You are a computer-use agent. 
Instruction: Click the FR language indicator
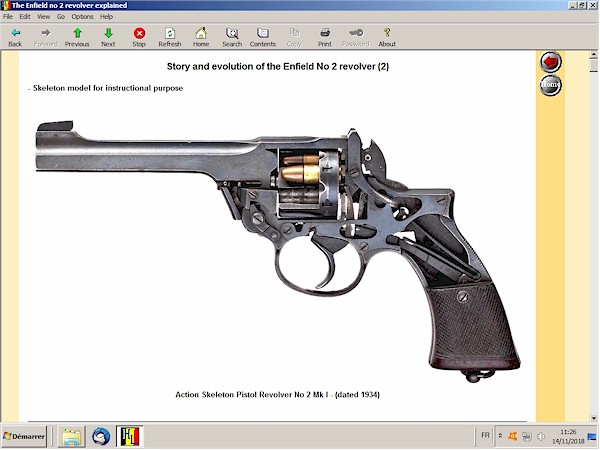(485, 435)
